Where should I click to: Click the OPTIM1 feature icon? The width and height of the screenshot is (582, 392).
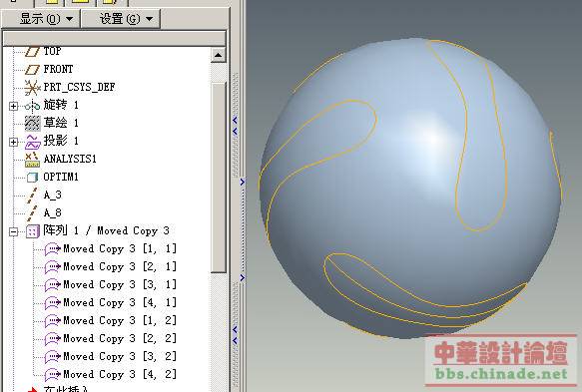tap(32, 178)
